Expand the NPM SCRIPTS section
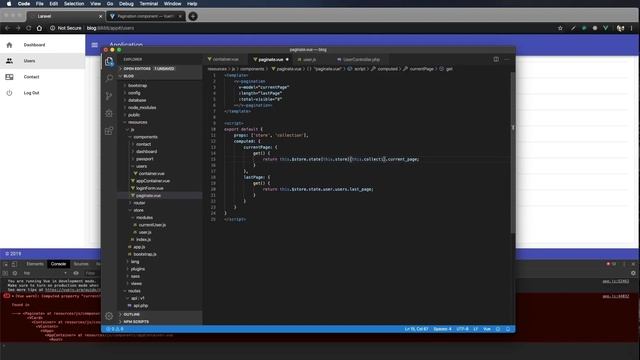 pos(160,322)
